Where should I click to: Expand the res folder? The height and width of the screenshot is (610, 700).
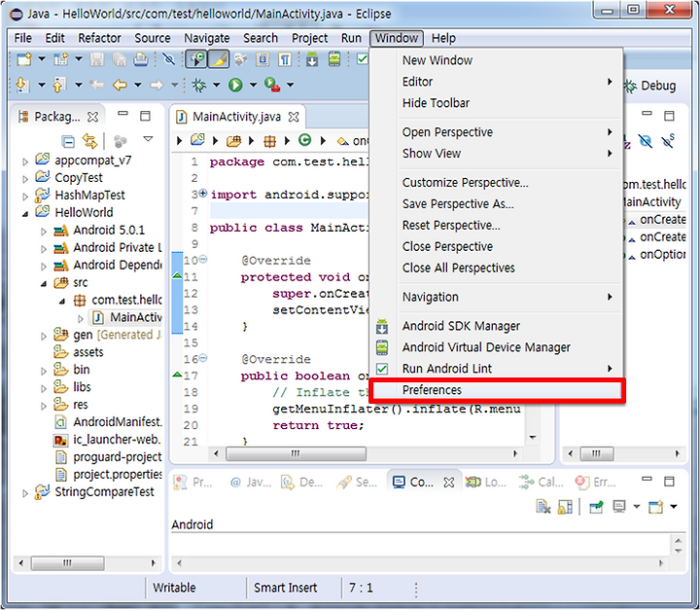(44, 406)
